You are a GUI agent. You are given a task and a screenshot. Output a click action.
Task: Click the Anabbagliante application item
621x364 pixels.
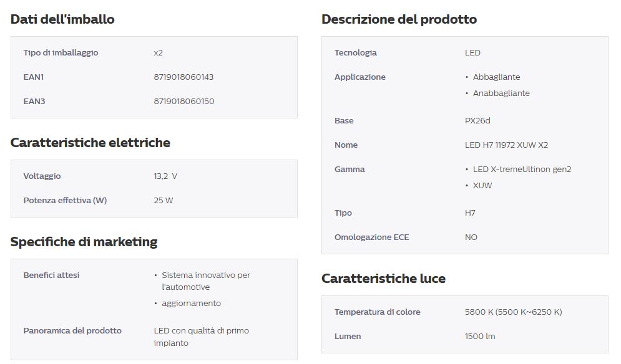point(501,93)
